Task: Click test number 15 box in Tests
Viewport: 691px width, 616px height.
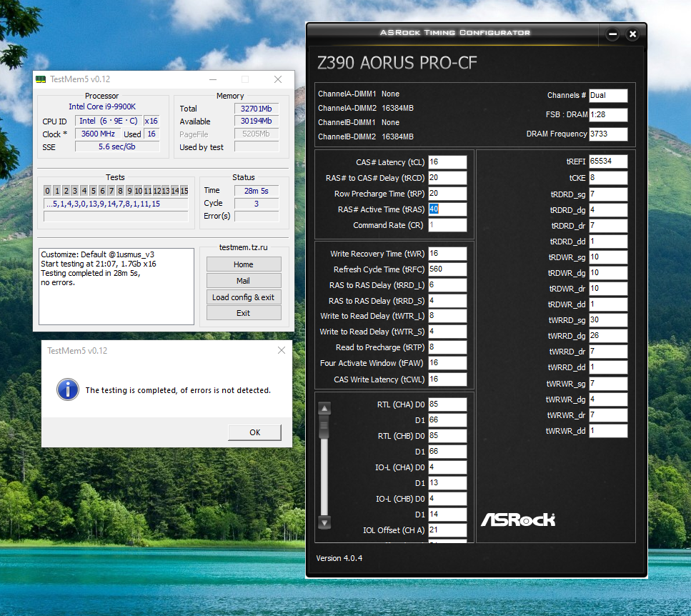Action: point(184,191)
